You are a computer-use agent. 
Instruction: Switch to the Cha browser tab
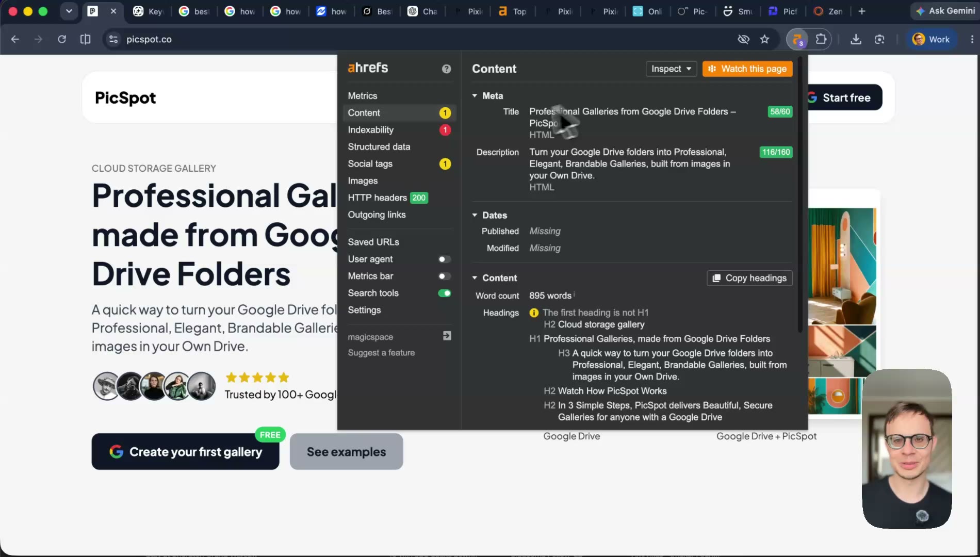point(422,11)
